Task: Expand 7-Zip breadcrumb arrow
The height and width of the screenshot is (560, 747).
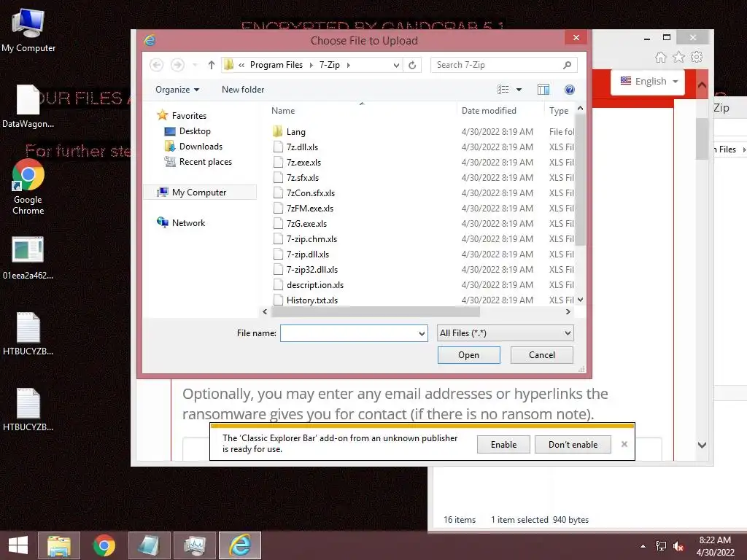Action: point(348,65)
